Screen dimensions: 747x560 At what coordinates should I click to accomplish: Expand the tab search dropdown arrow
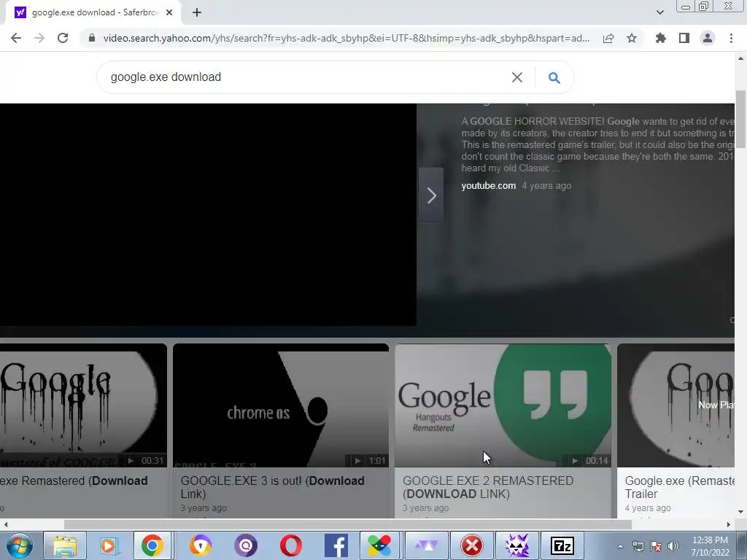click(x=659, y=12)
